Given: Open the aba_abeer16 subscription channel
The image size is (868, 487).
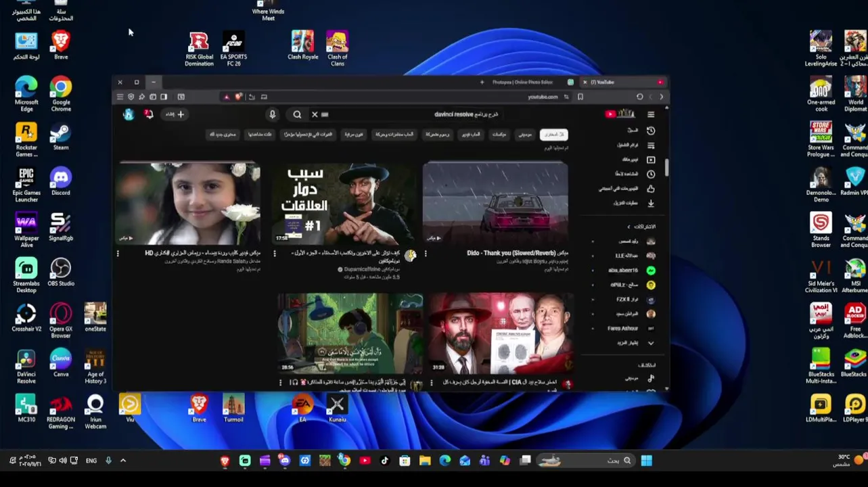Looking at the screenshot, I should click(631, 270).
